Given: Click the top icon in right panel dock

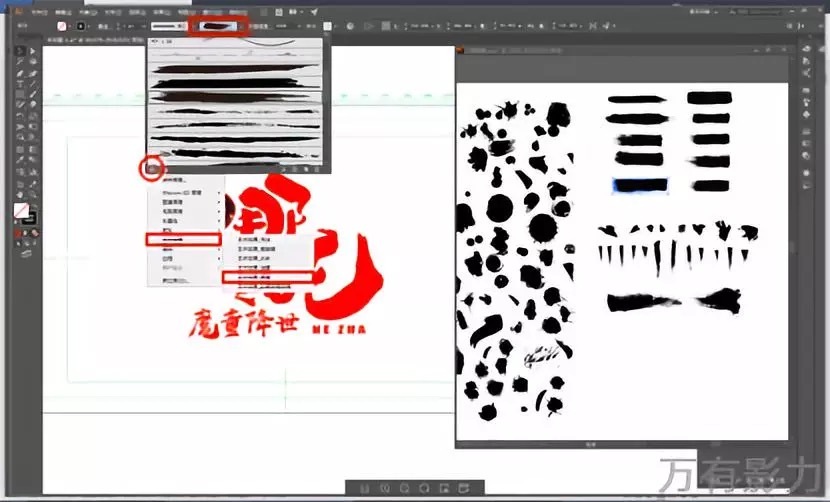Looking at the screenshot, I should (807, 50).
